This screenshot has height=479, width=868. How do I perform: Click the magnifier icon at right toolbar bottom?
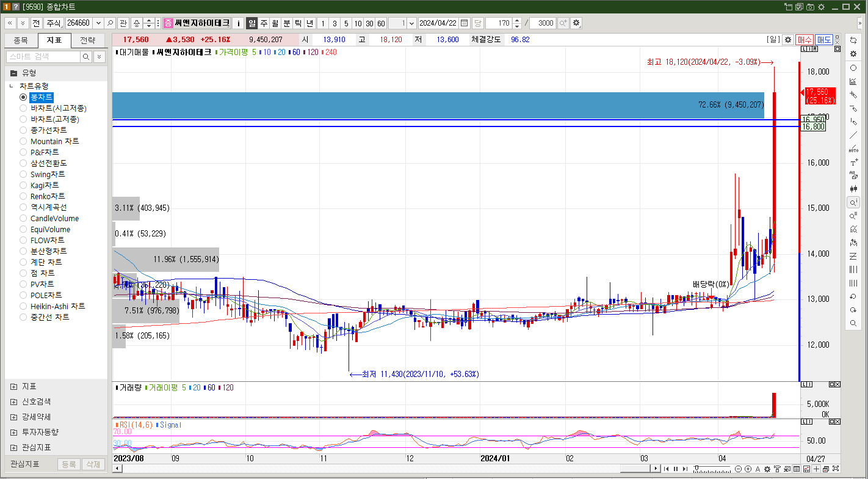pyautogui.click(x=853, y=323)
